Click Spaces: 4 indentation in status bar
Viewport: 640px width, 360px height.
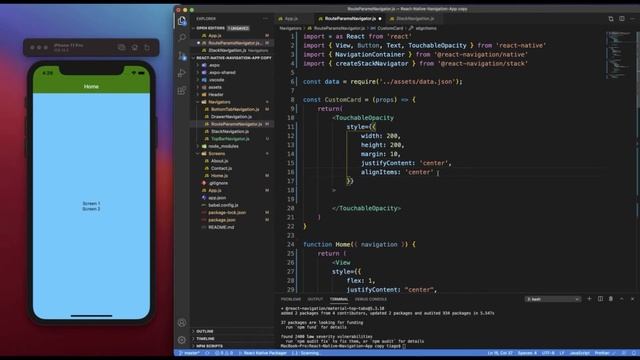[527, 353]
